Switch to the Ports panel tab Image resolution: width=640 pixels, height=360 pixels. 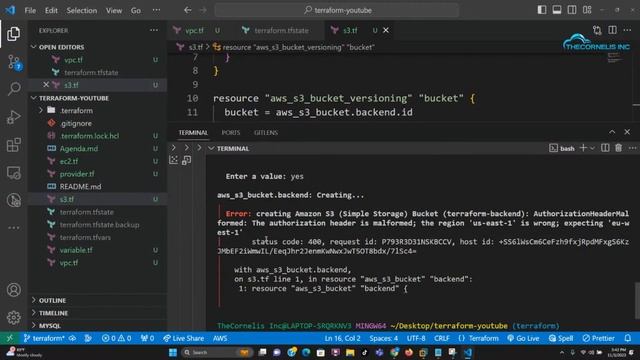(231, 133)
